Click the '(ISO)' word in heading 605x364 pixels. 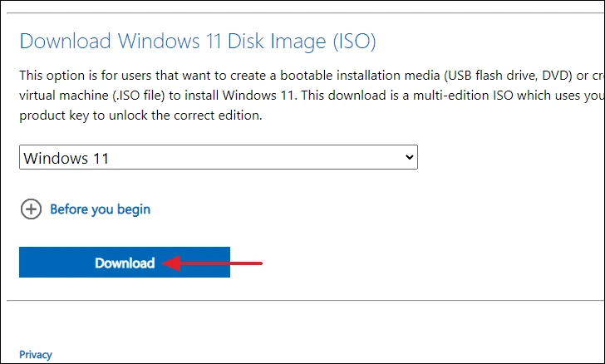pyautogui.click(x=355, y=41)
